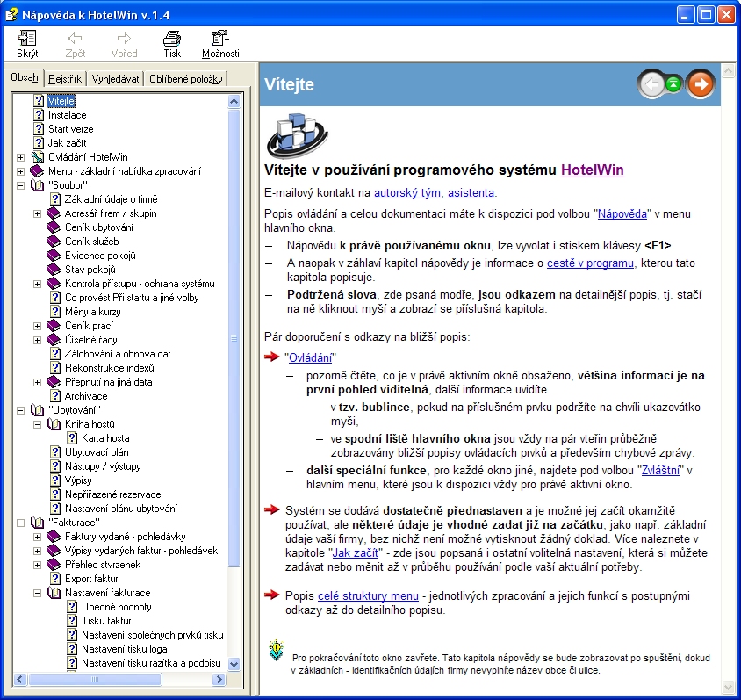This screenshot has width=741, height=700.
Task: Select the Nastavení tisku loga topic
Action: pos(125,649)
